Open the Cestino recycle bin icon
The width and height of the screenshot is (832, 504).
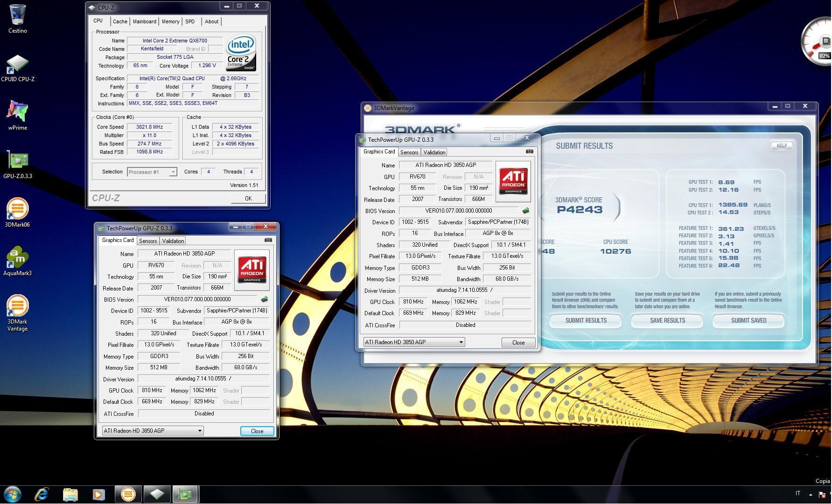(17, 19)
